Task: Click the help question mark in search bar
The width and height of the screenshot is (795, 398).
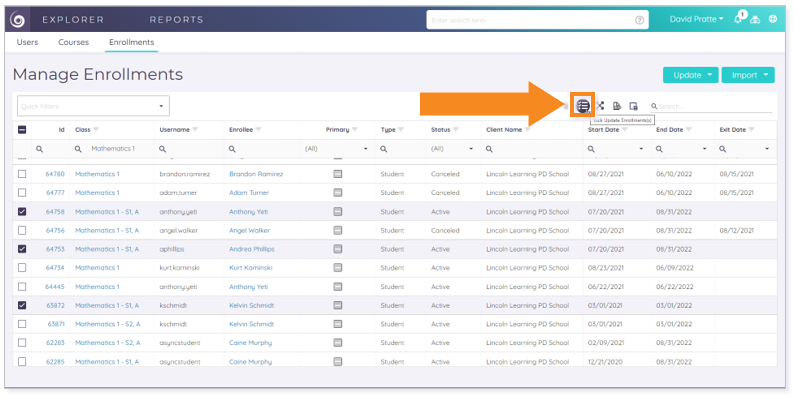Action: tap(639, 20)
